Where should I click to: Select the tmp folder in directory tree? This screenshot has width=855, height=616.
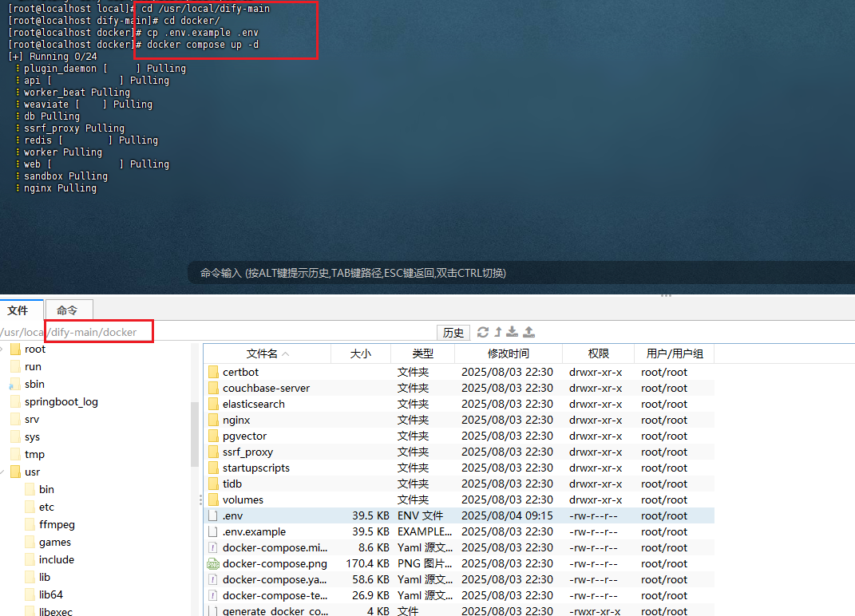pyautogui.click(x=34, y=454)
